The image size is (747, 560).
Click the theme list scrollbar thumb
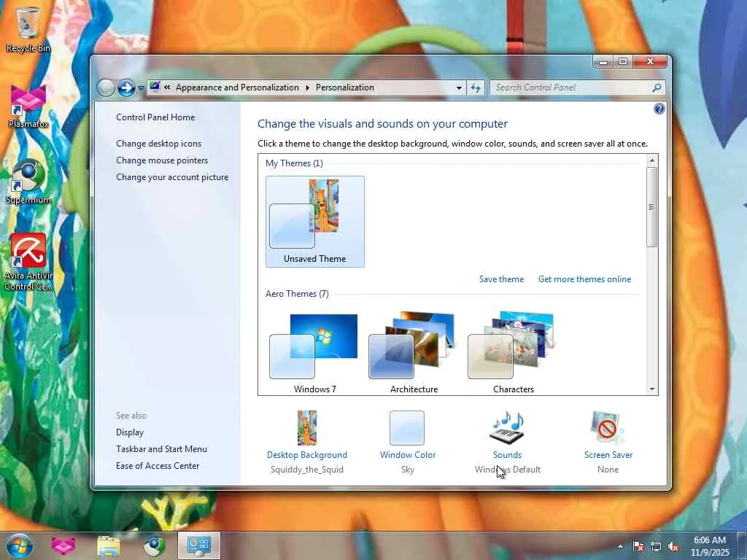(x=651, y=207)
